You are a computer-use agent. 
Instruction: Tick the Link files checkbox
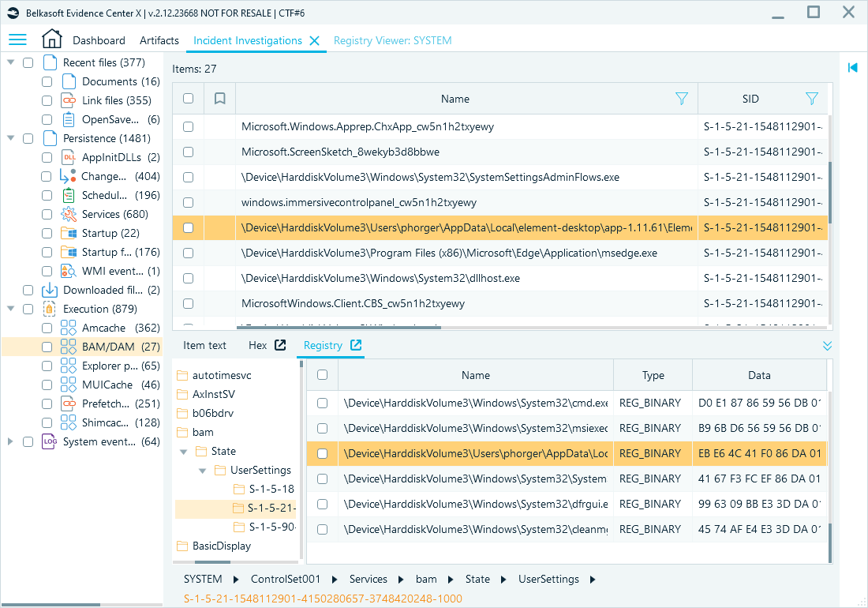pos(47,101)
